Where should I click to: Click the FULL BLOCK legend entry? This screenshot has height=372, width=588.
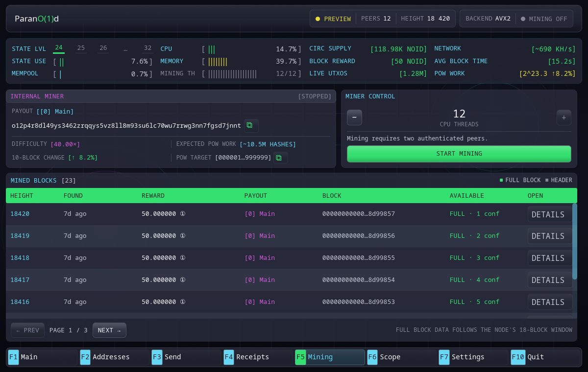(520, 180)
